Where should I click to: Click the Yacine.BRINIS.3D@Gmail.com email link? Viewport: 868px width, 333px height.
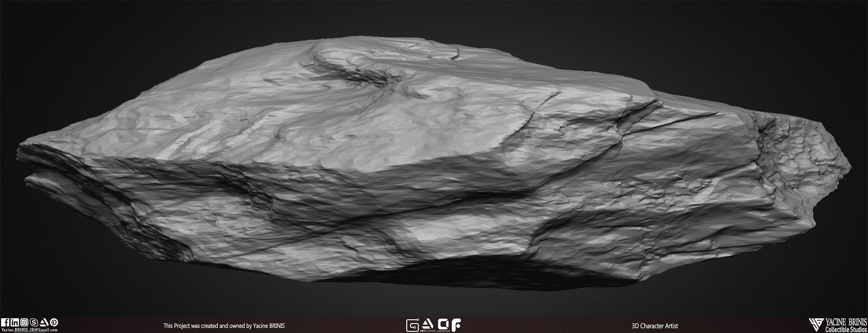pyautogui.click(x=30, y=330)
